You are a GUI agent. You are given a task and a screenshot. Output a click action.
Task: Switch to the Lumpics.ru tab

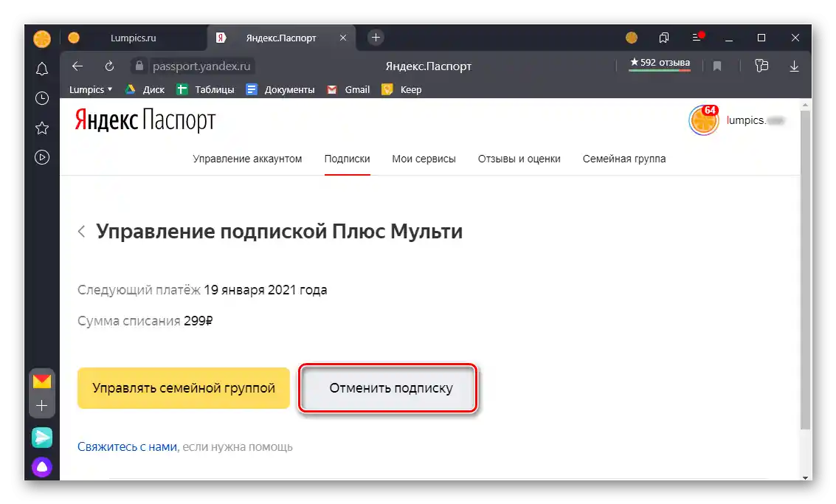134,38
